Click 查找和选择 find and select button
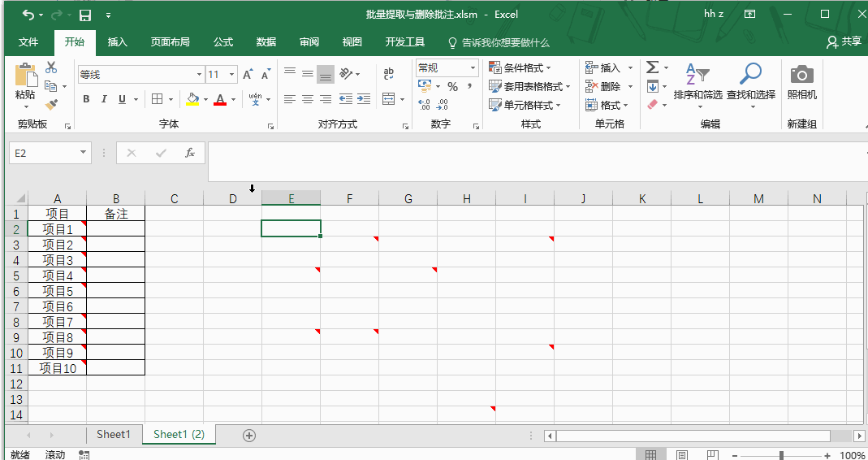 (750, 82)
